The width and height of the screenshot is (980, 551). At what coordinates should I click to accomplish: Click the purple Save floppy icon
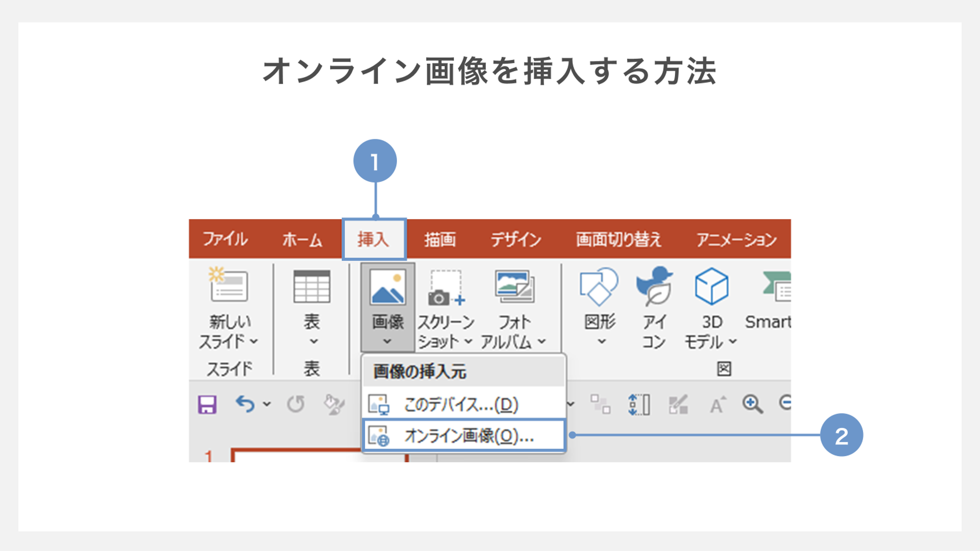[207, 405]
